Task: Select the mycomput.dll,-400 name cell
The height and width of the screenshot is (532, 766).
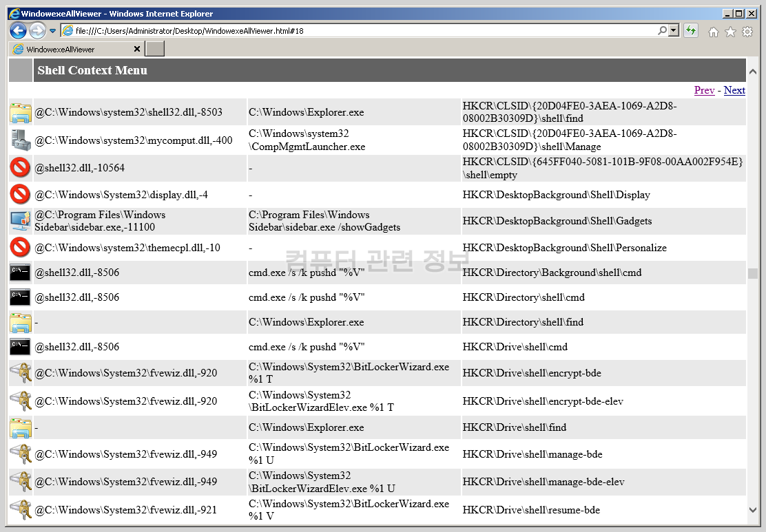Action: [x=140, y=140]
